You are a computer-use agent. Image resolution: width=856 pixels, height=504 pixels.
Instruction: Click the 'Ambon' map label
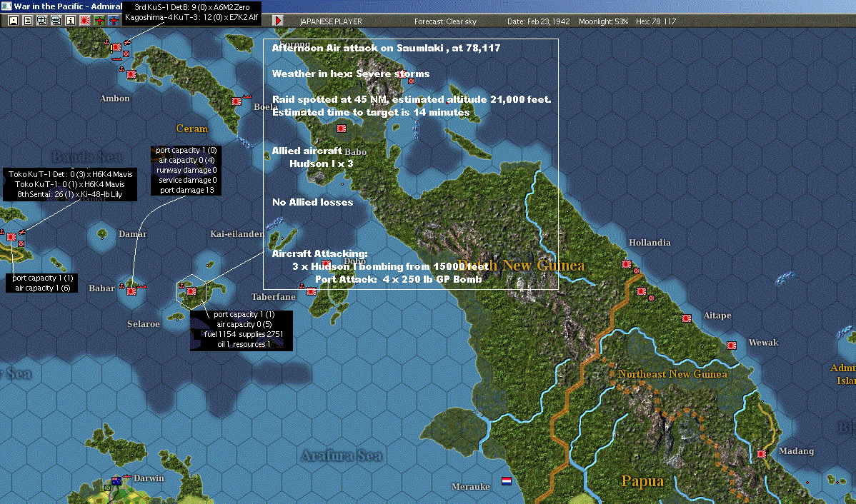point(115,99)
